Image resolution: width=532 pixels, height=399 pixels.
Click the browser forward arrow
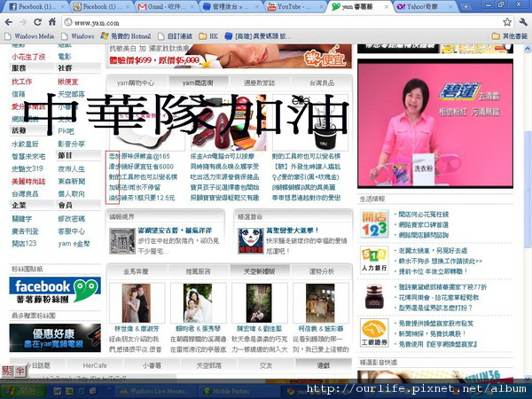[x=23, y=22]
